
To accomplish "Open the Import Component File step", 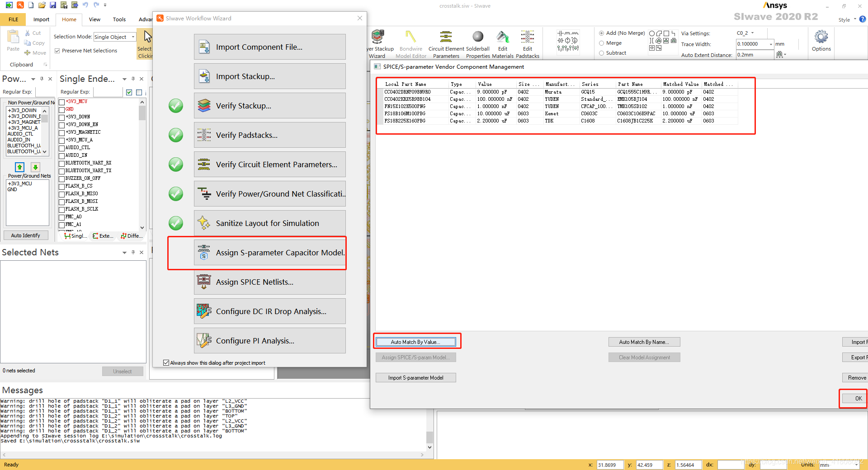I will [x=270, y=47].
